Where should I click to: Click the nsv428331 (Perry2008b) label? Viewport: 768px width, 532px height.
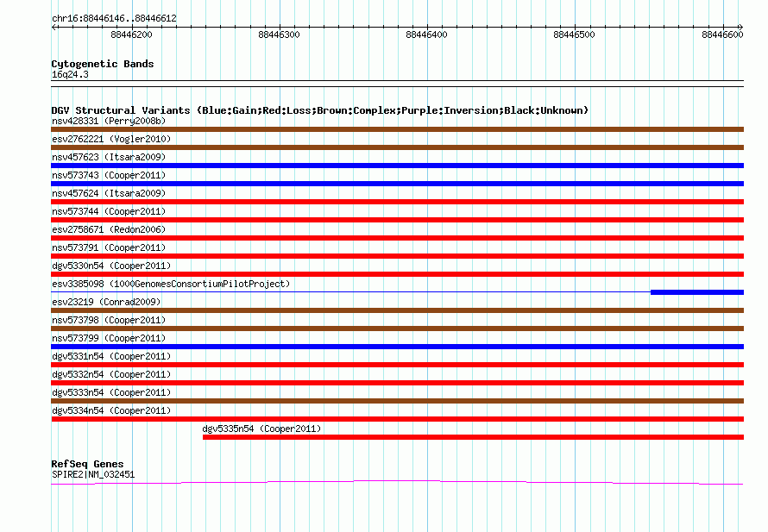tap(109, 121)
